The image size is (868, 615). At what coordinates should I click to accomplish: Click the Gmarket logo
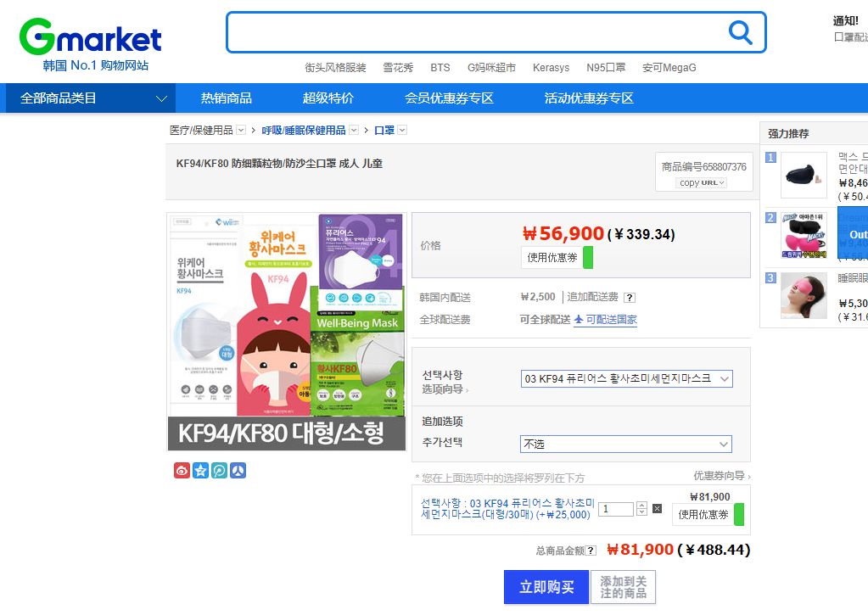click(88, 35)
